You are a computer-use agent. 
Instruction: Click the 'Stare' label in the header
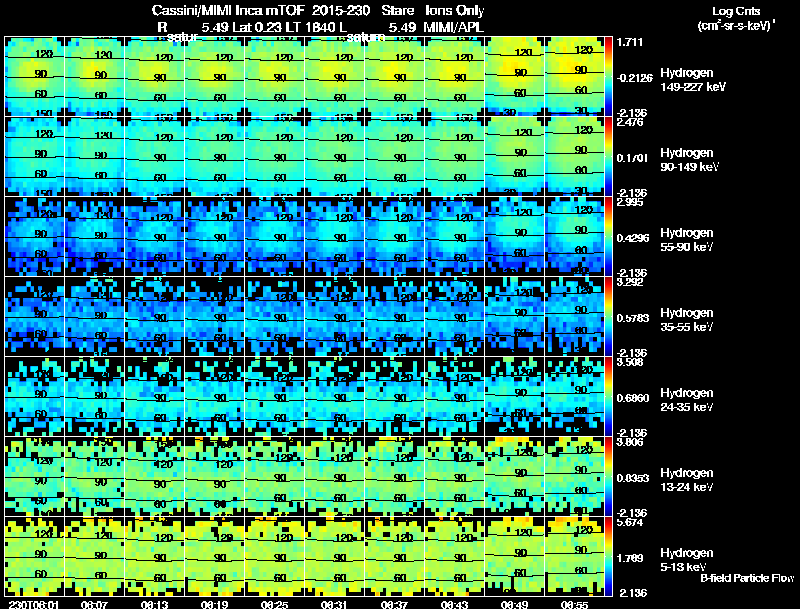(x=397, y=10)
